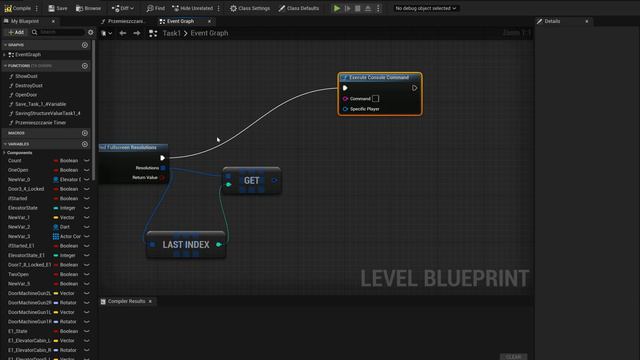Screen dimensions: 640x360
Task: Start Play in editor
Action: pos(337,8)
